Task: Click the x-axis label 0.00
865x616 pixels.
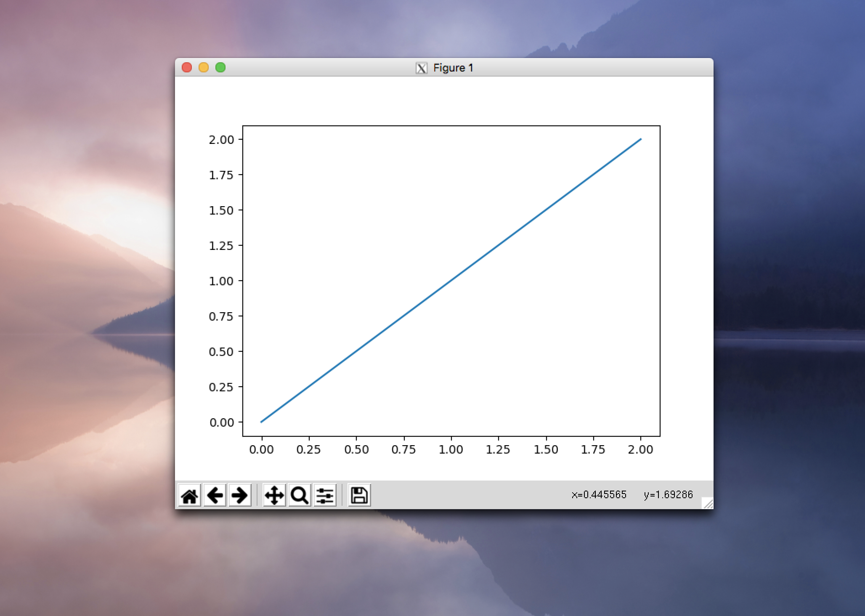Action: pos(261,450)
